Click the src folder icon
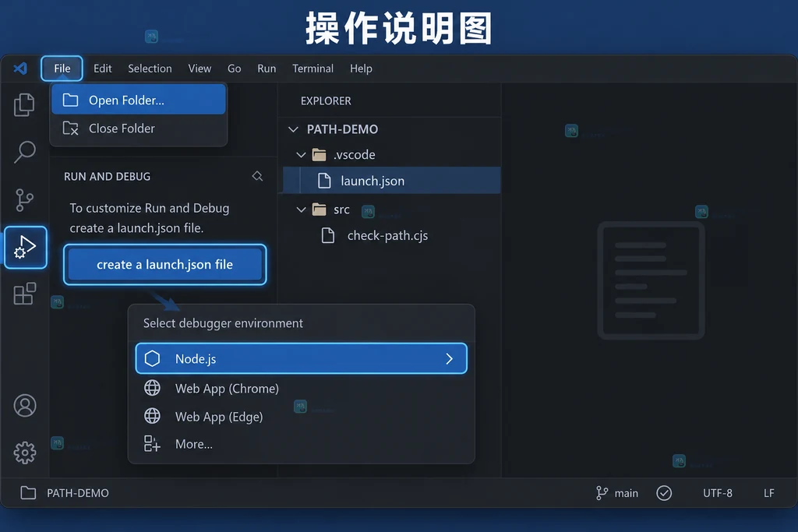This screenshot has height=532, width=798. 319,209
